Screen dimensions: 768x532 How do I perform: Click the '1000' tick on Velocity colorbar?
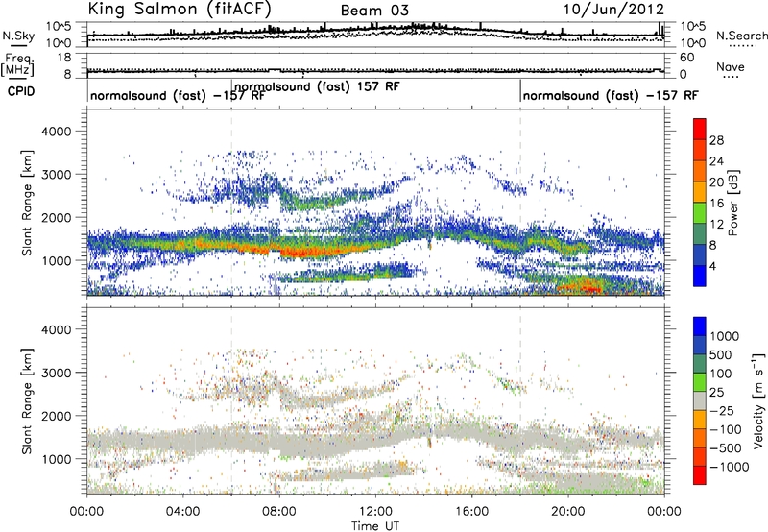coord(724,336)
